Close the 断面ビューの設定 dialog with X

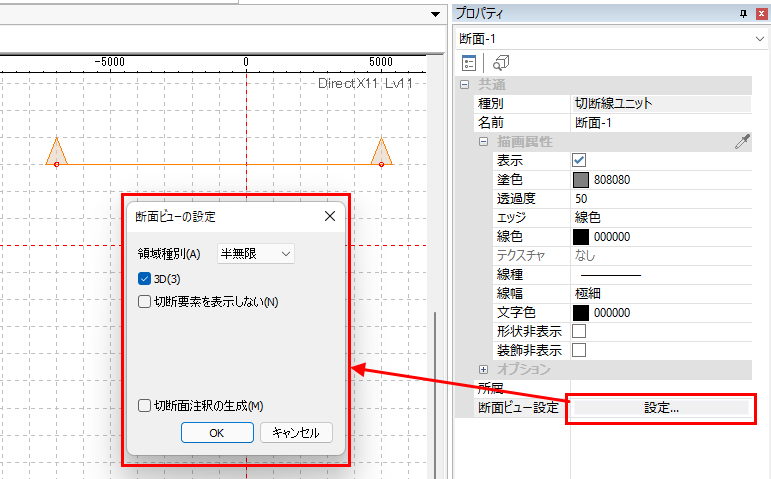coord(329,216)
